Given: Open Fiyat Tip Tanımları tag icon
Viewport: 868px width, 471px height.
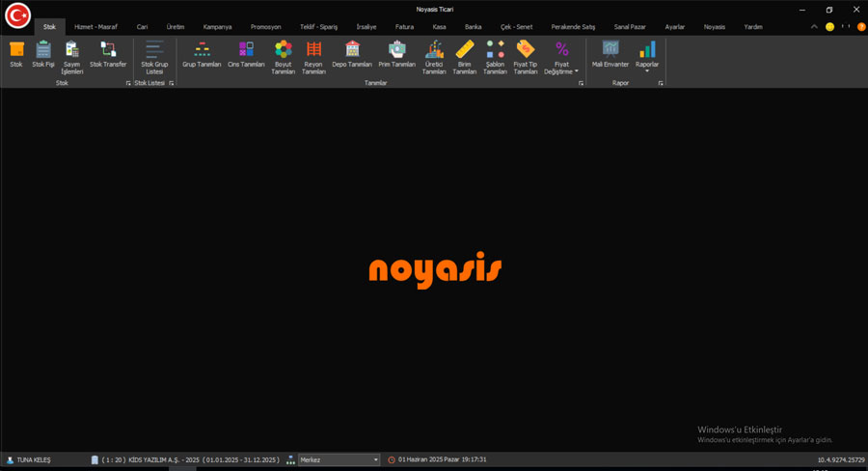Looking at the screenshot, I should pyautogui.click(x=526, y=49).
